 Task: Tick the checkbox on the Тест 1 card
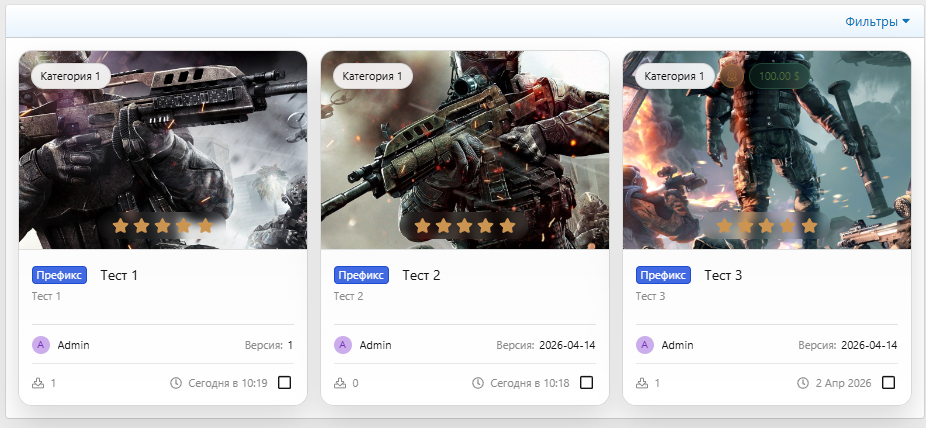click(x=284, y=383)
